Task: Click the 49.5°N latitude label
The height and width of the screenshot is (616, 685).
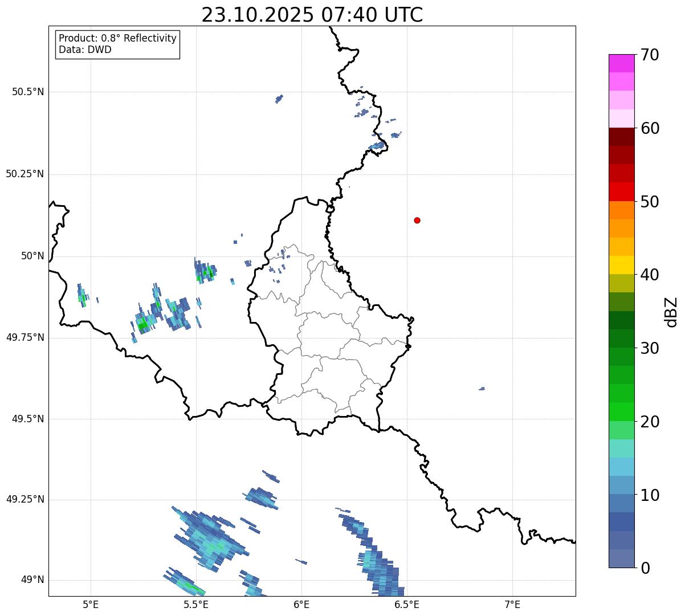Action: [28, 419]
